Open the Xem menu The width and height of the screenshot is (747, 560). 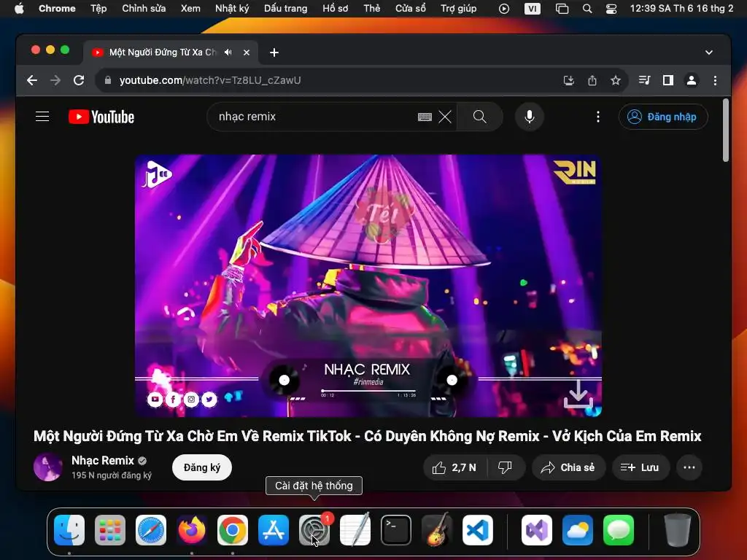pos(190,9)
